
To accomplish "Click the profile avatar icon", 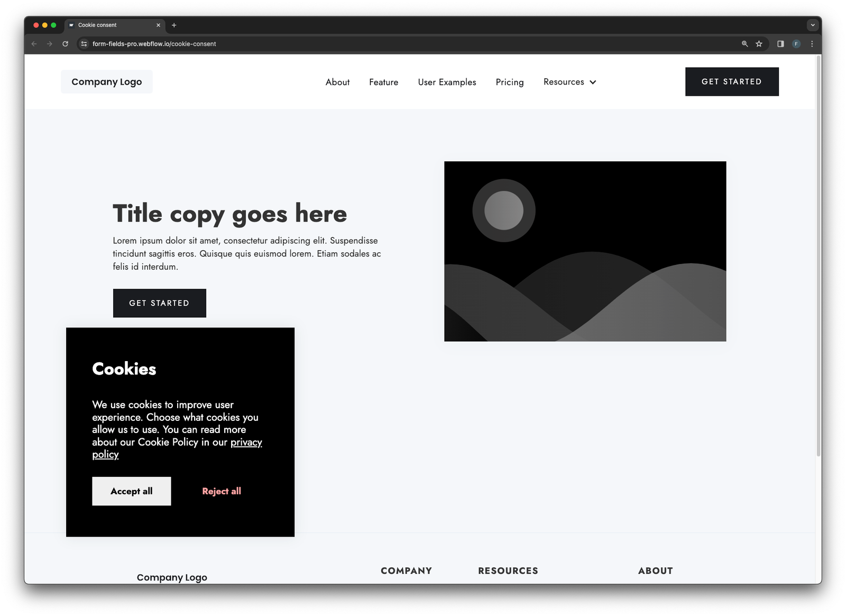I will point(796,44).
